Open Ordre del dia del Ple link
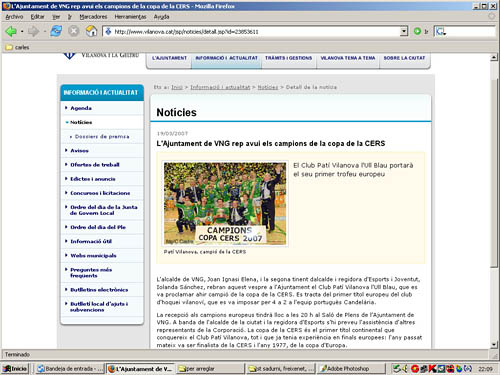 coord(98,227)
